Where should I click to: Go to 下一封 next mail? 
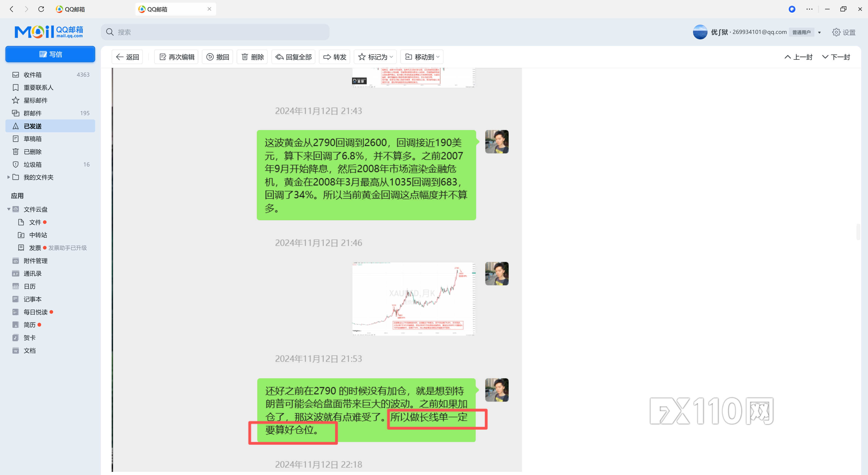pyautogui.click(x=836, y=57)
